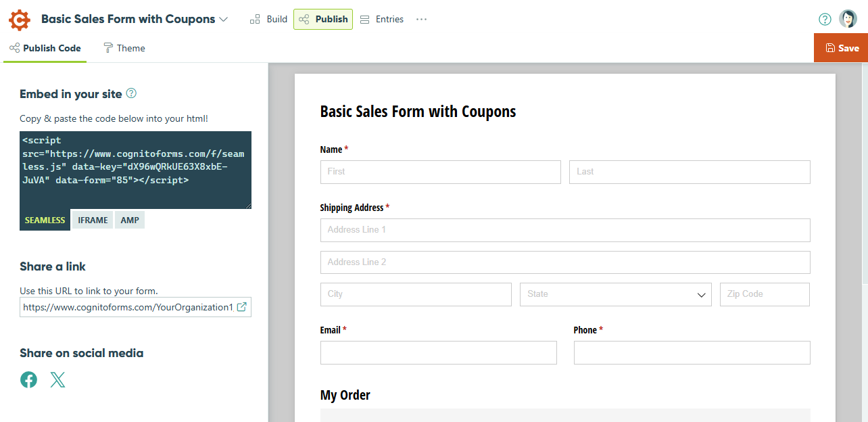Switch to the Build tab

tap(269, 20)
